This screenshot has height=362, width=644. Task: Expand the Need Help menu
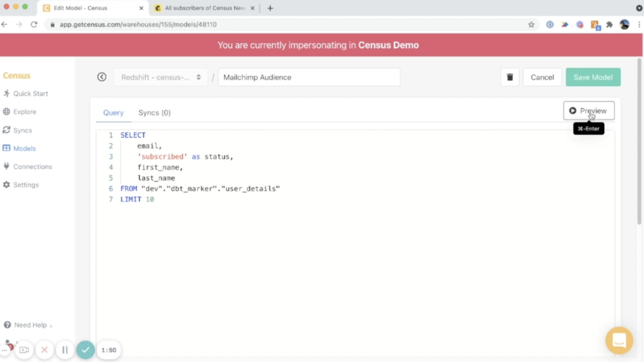(28, 325)
